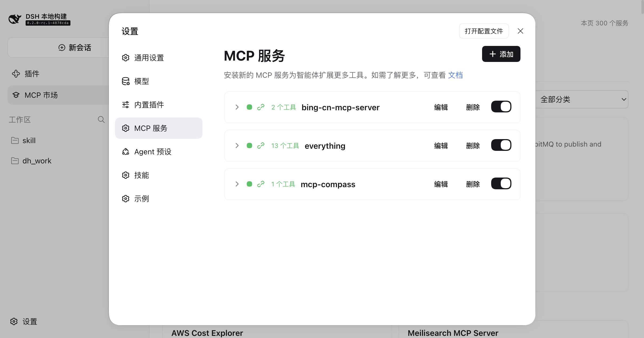Screen dimensions: 644x338
Task: Click the page scrollbar at right edge
Action: coord(642,7)
